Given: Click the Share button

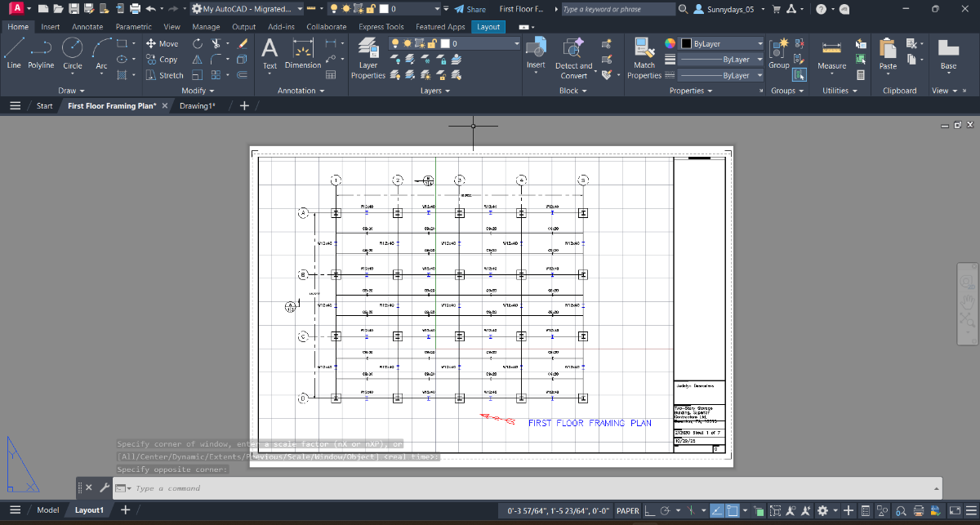Looking at the screenshot, I should [x=470, y=9].
